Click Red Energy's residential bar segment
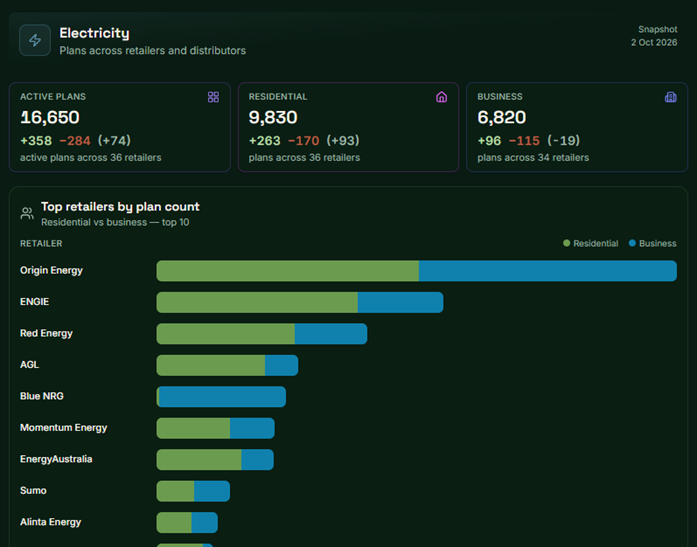 pyautogui.click(x=225, y=334)
